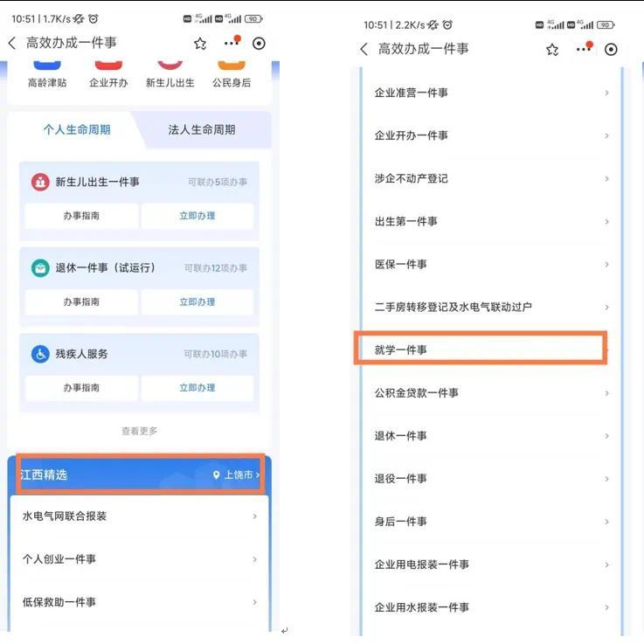Open 水电气网联合报装 item
Viewport: 644px width, 644px height.
[139, 516]
